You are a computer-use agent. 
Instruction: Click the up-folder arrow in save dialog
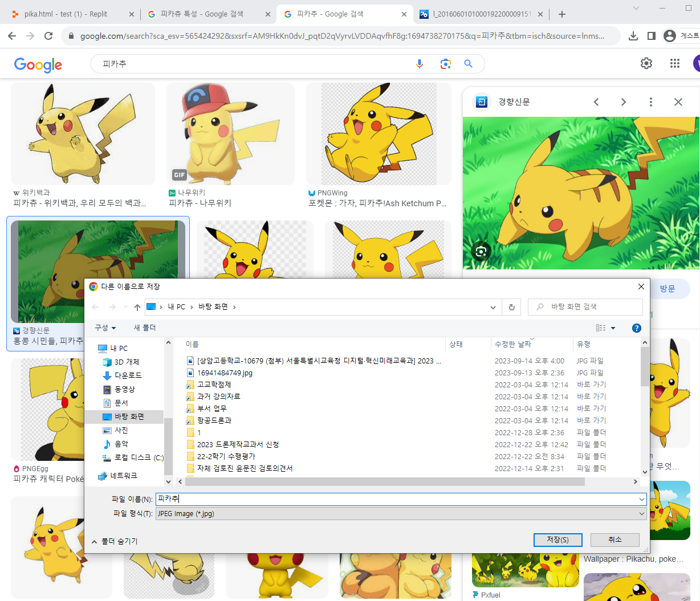137,307
